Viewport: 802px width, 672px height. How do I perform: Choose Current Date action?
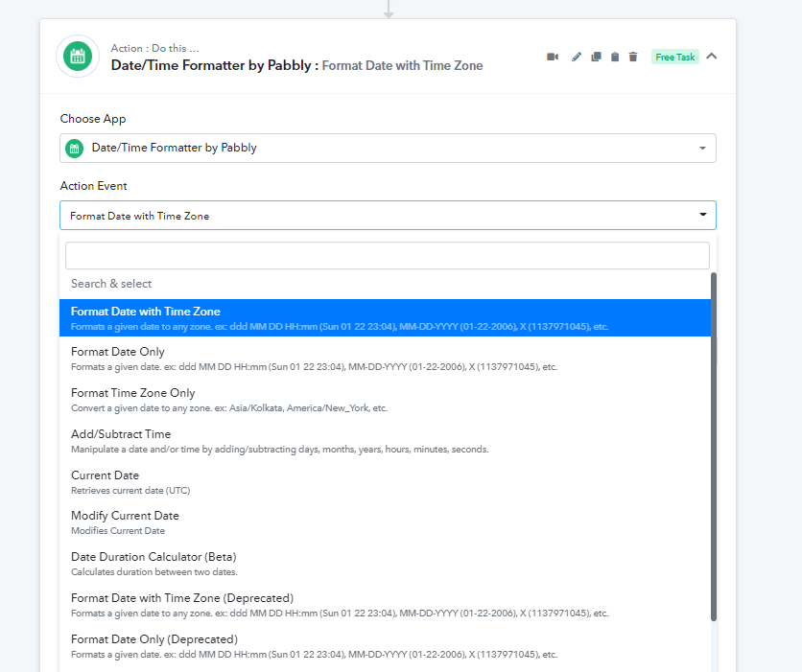tap(385, 482)
